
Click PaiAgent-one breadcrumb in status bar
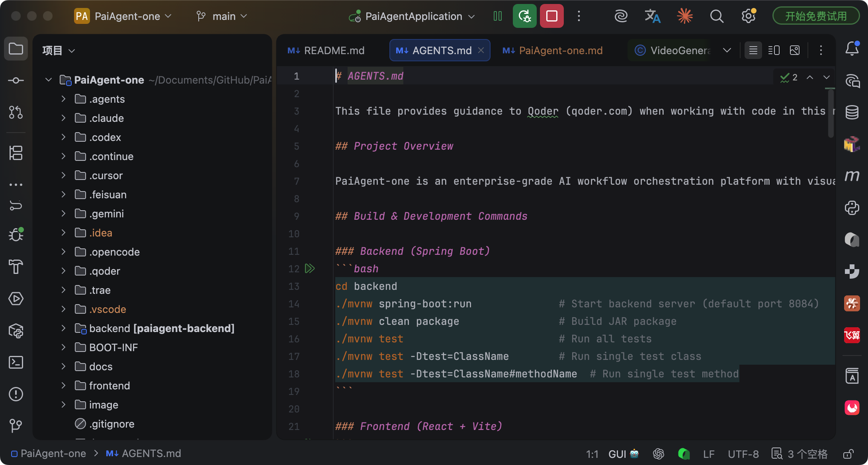click(x=49, y=454)
